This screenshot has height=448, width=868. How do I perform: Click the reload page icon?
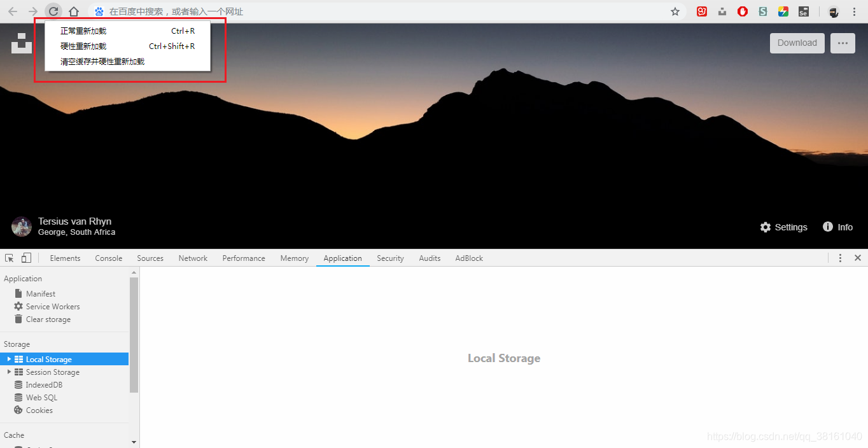tap(53, 11)
